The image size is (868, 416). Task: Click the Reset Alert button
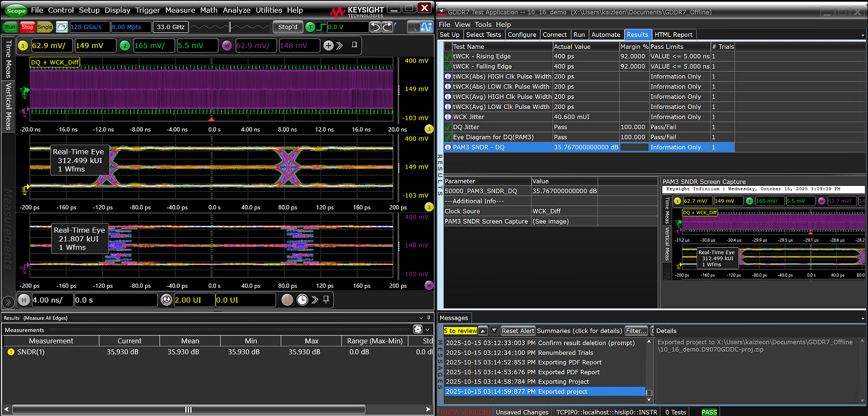pyautogui.click(x=518, y=331)
